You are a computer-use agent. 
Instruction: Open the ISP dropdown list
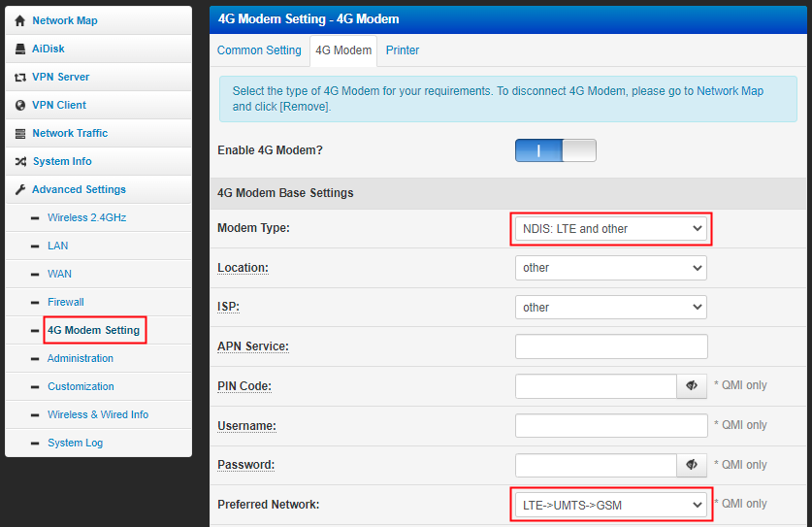tap(610, 307)
